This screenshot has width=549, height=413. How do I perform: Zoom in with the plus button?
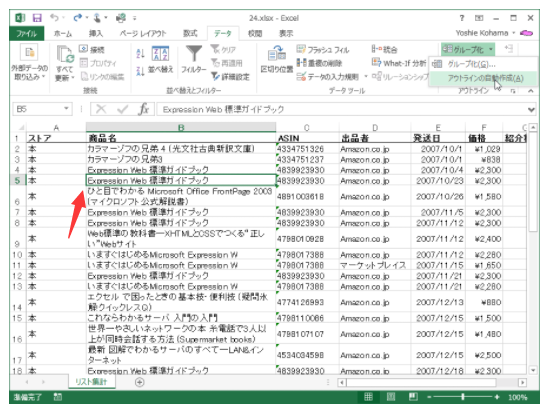coord(496,397)
